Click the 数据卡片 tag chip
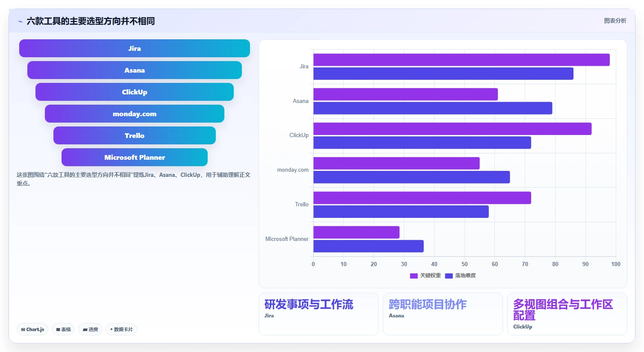644x352 pixels. [121, 329]
